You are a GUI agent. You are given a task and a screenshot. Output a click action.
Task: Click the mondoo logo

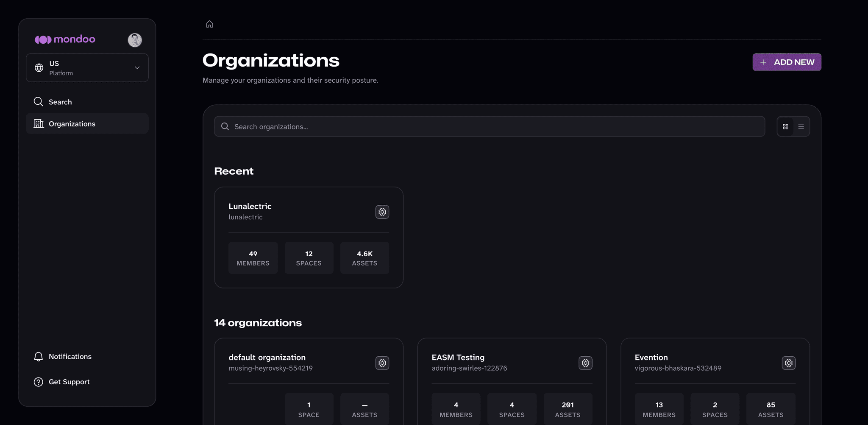click(x=65, y=39)
